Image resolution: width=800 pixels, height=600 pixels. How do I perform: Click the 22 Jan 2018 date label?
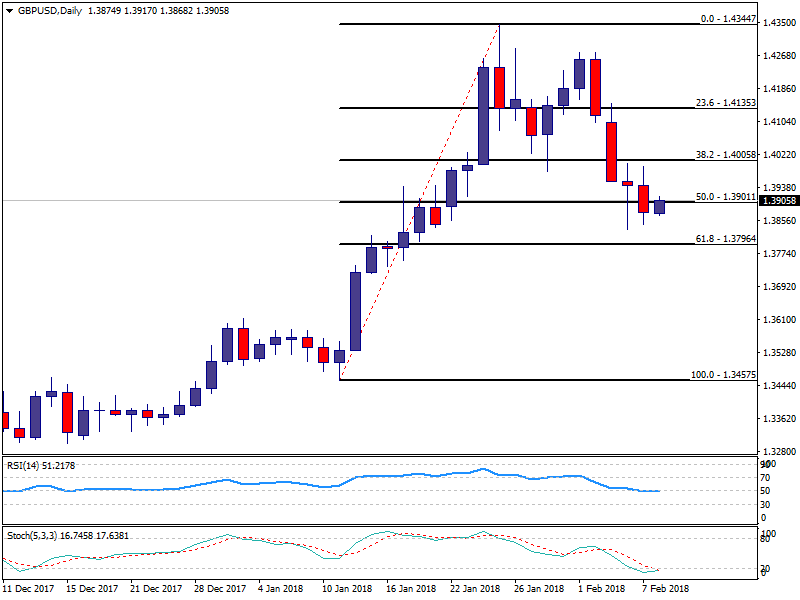pos(475,589)
